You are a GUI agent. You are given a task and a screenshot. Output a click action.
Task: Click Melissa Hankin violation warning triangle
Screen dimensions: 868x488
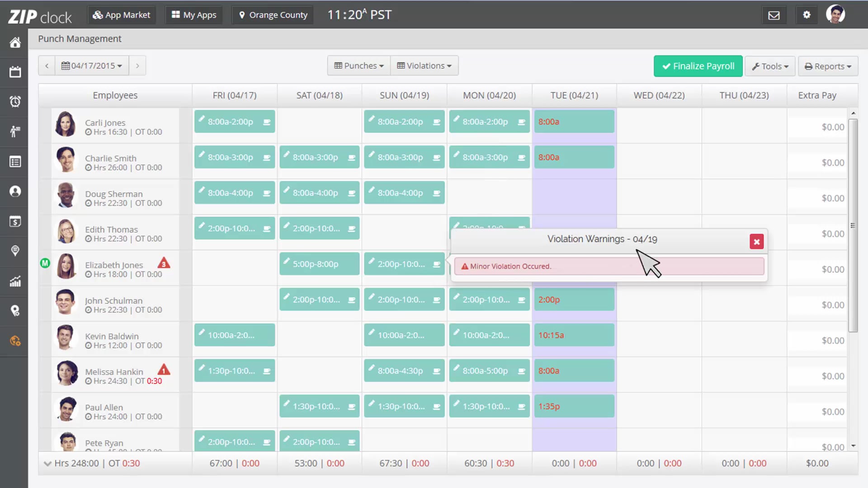pos(164,370)
